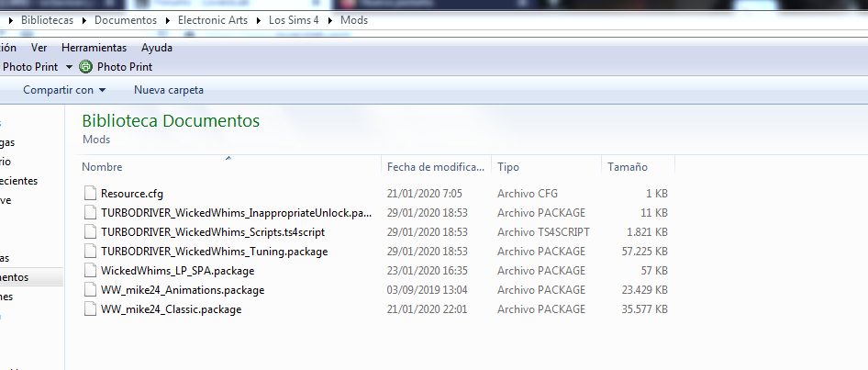Viewport: 868px width, 370px height.
Task: Go to Bibliotecas in the address bar
Action: click(x=47, y=20)
